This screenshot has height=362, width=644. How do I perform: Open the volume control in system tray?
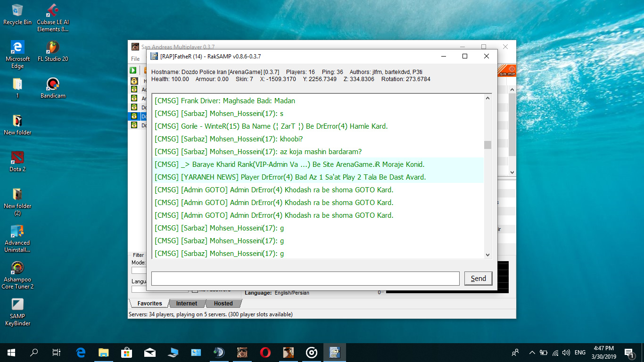click(x=566, y=353)
